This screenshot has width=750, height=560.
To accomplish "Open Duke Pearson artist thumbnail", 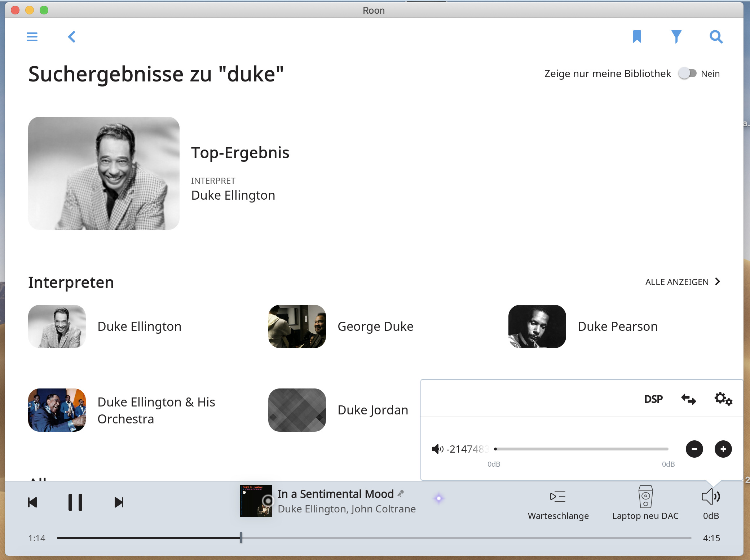I will [x=537, y=326].
